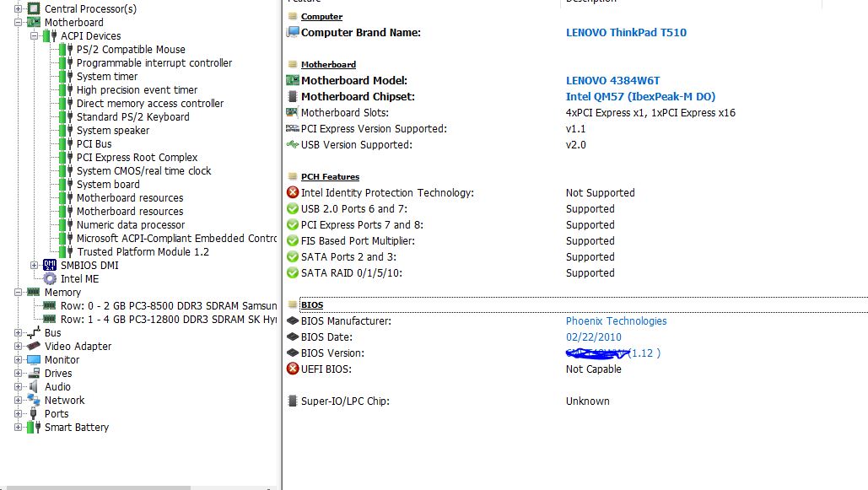
Task: Click BIOS date 02/22/2010 value
Action: point(594,337)
